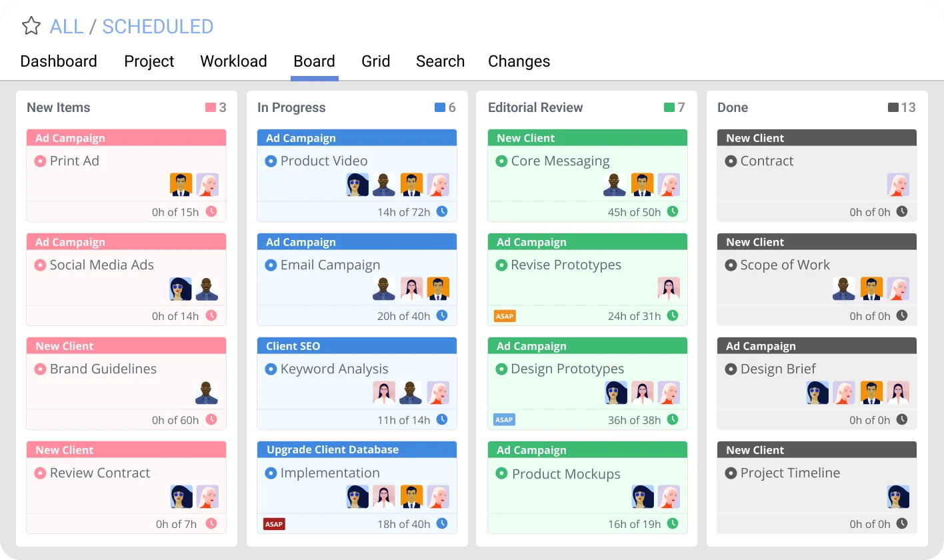Click the clock icon on Revise Prototypes
Screen dimensions: 944x560
[673, 315]
